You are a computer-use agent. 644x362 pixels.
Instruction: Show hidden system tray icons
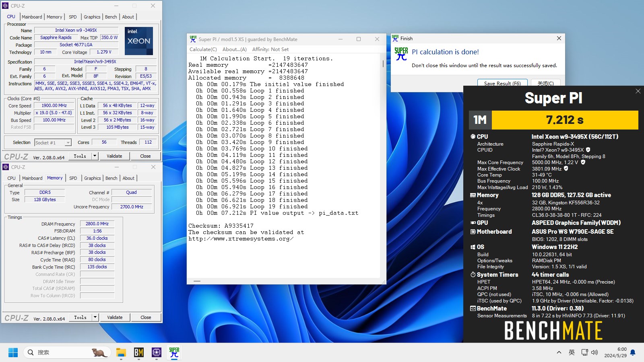[559, 353]
